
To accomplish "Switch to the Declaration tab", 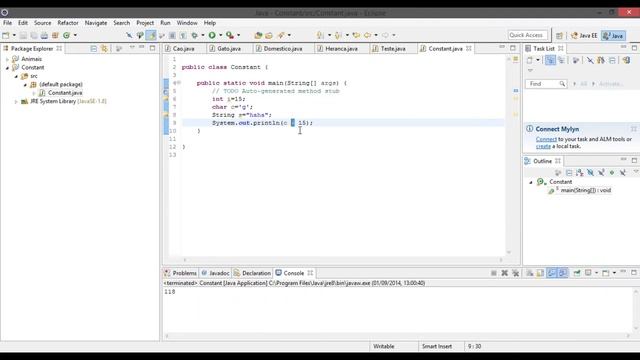I will 252,273.
